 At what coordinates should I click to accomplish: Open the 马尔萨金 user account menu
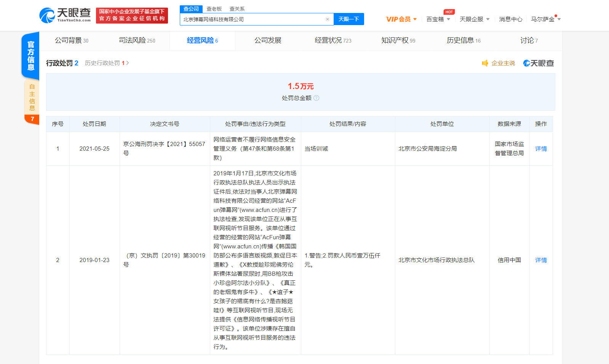pyautogui.click(x=546, y=19)
